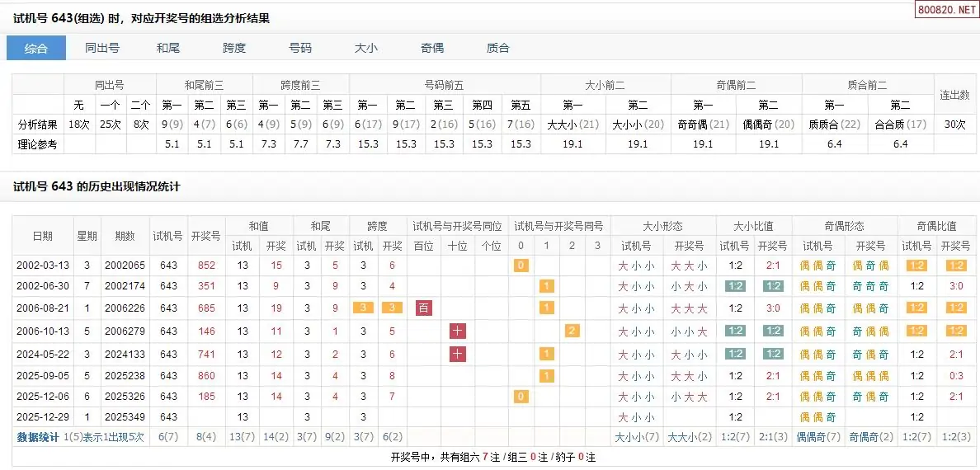Image resolution: width=980 pixels, height=470 pixels.
Task: Click the 十 badge in the 2006-10-13 row
Action: pyautogui.click(x=458, y=331)
